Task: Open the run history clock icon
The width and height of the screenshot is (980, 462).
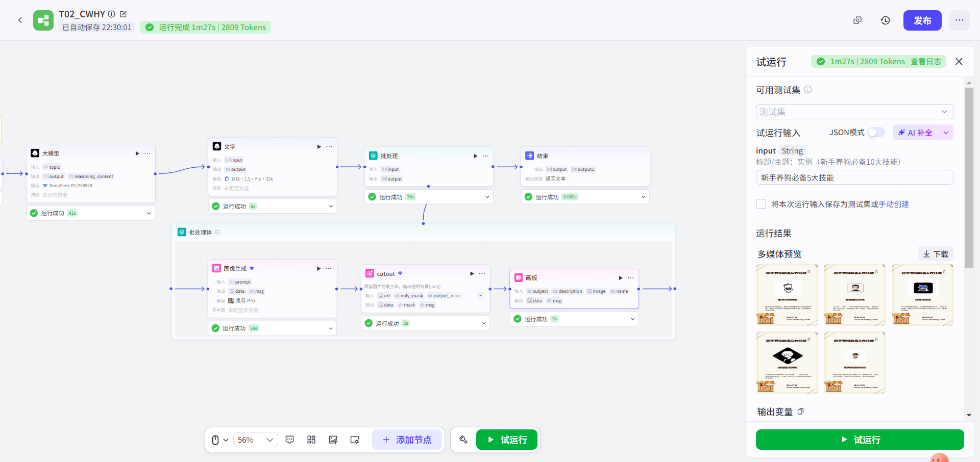Action: 885,20
